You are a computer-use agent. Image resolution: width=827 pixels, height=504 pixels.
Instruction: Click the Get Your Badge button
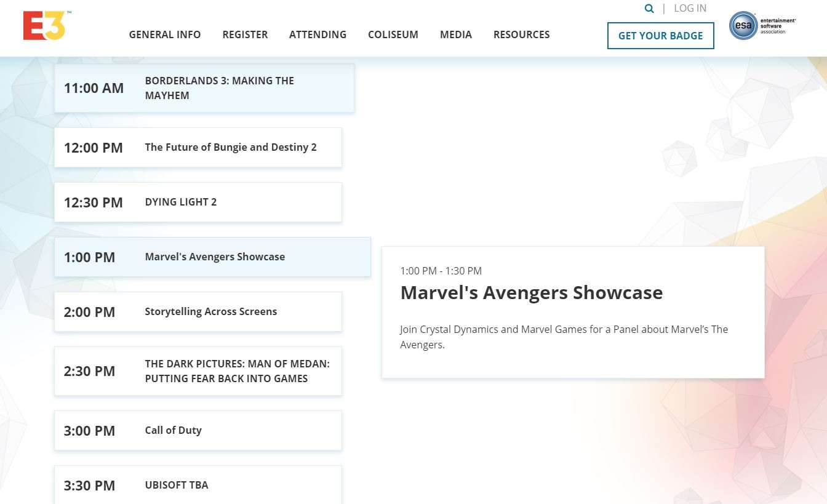(x=660, y=36)
